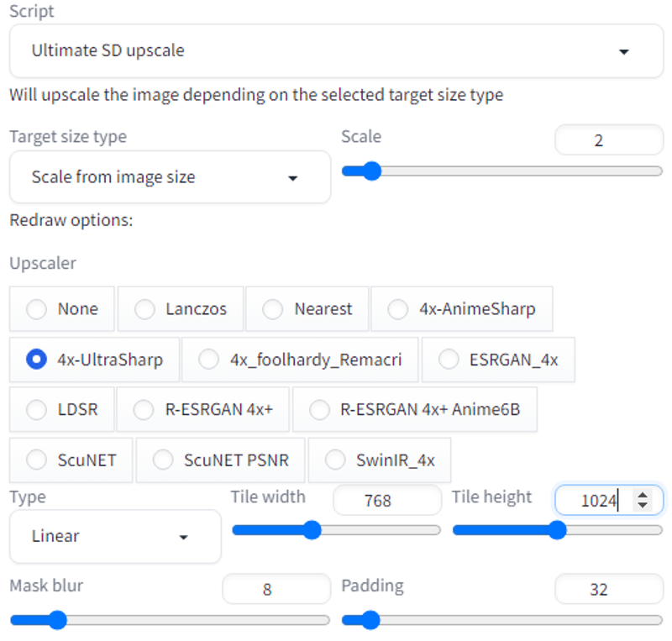
Task: Select the 4x_foolhardy_Remacri upscaler
Action: tap(300, 360)
